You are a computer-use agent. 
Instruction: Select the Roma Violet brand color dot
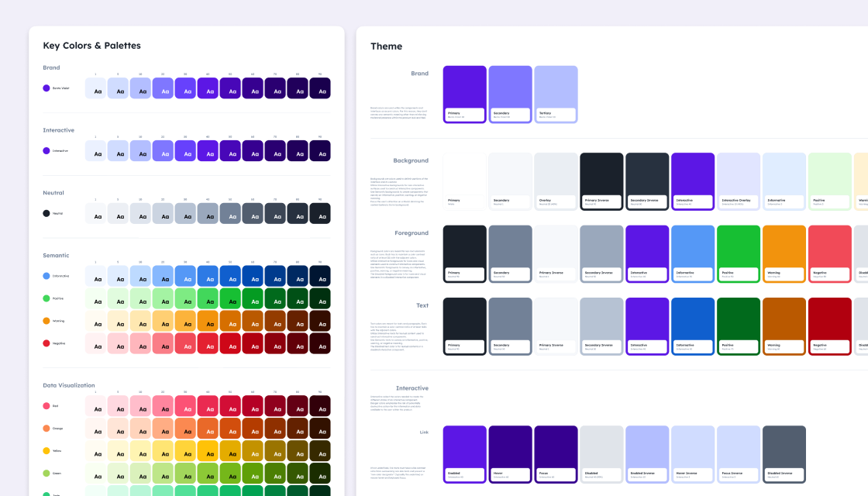pyautogui.click(x=46, y=88)
